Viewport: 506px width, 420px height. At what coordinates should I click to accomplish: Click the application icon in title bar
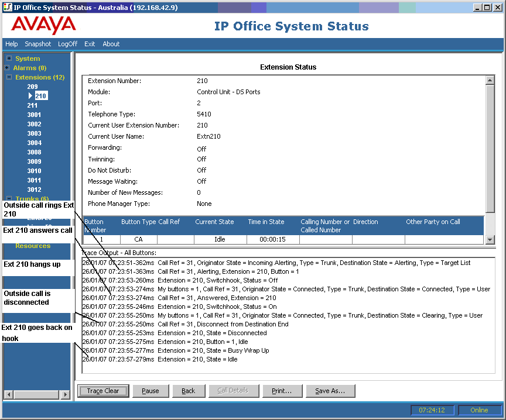tap(8, 7)
